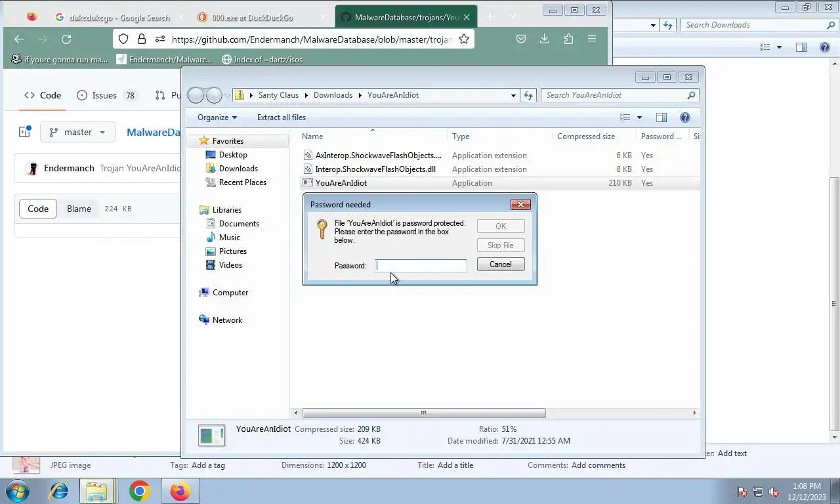Open the Windows Start menu
The image size is (840, 504).
click(18, 491)
